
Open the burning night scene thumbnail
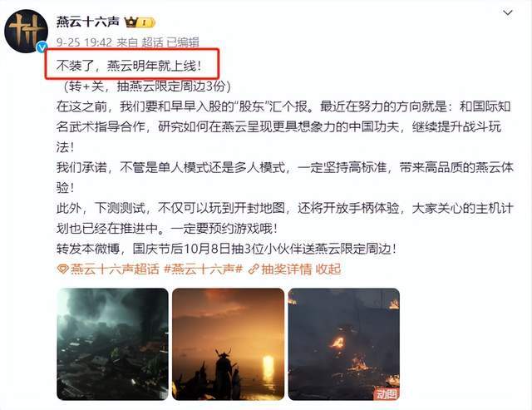click(x=343, y=344)
